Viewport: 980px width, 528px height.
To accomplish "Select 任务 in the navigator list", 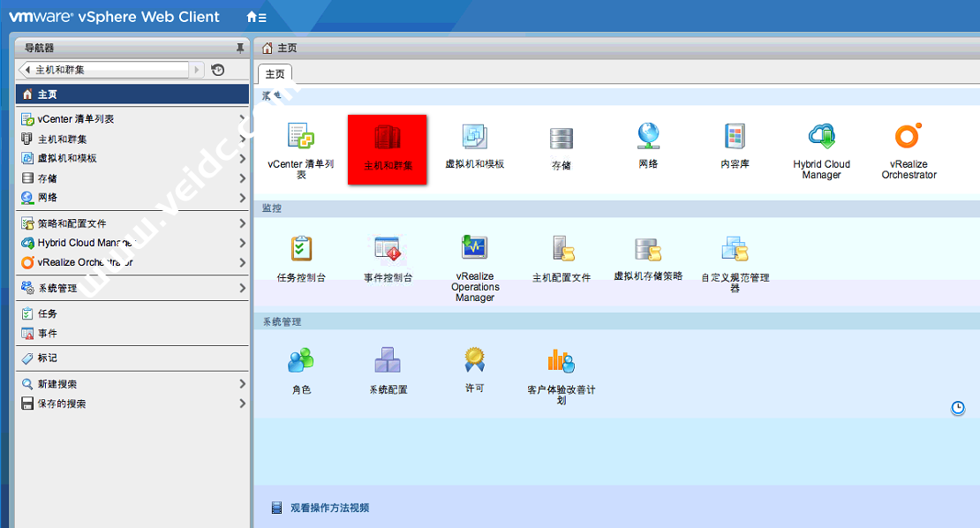I will tap(48, 313).
